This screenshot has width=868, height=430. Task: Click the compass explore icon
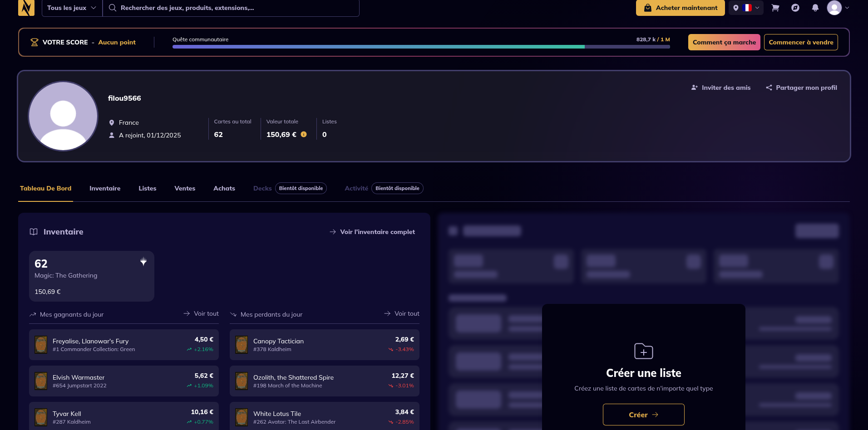pyautogui.click(x=795, y=8)
